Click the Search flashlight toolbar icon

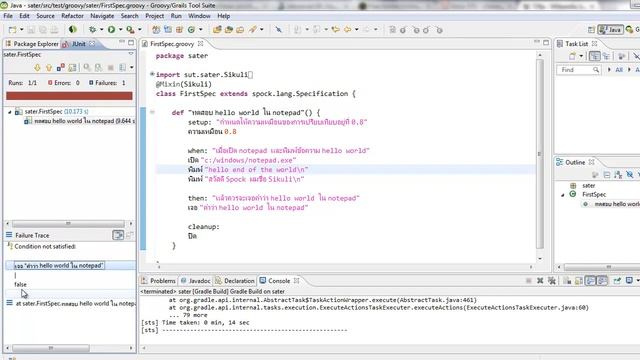(253, 30)
